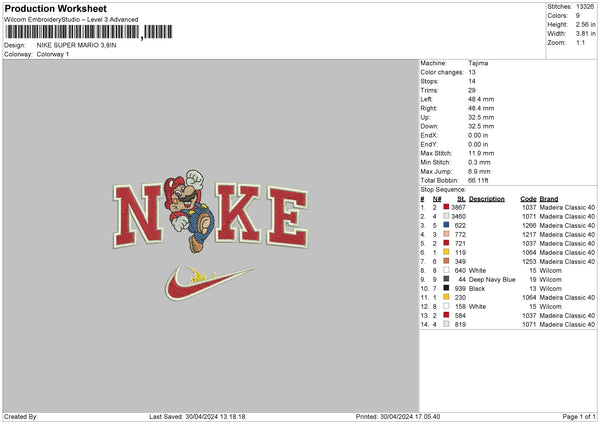The height and width of the screenshot is (424, 600).
Task: Click the barcode under the title
Action: click(x=88, y=32)
